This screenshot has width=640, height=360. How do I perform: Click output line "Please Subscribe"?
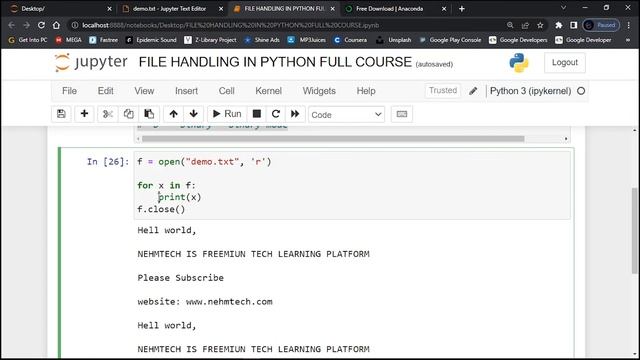pos(180,278)
